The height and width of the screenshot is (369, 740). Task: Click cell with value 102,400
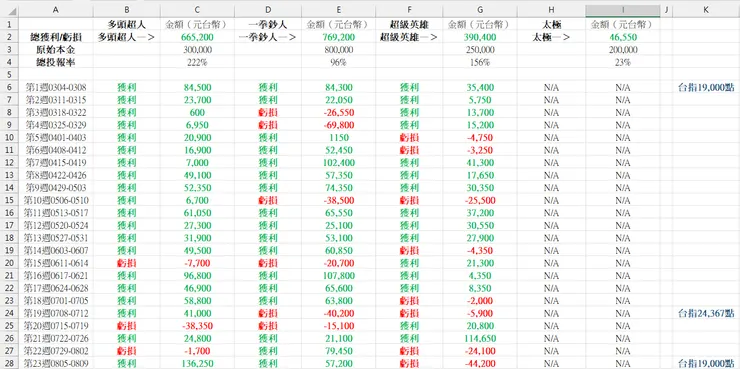pos(339,162)
